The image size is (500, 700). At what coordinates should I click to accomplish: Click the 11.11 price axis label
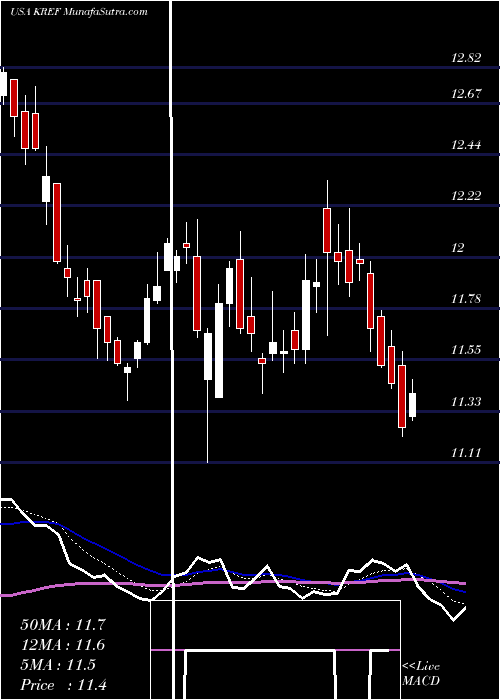tap(466, 453)
